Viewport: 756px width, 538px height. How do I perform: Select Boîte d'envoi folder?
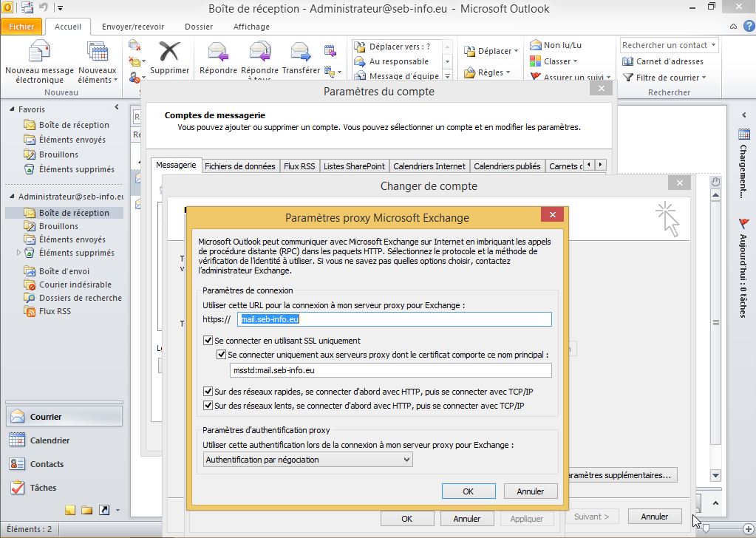click(64, 271)
